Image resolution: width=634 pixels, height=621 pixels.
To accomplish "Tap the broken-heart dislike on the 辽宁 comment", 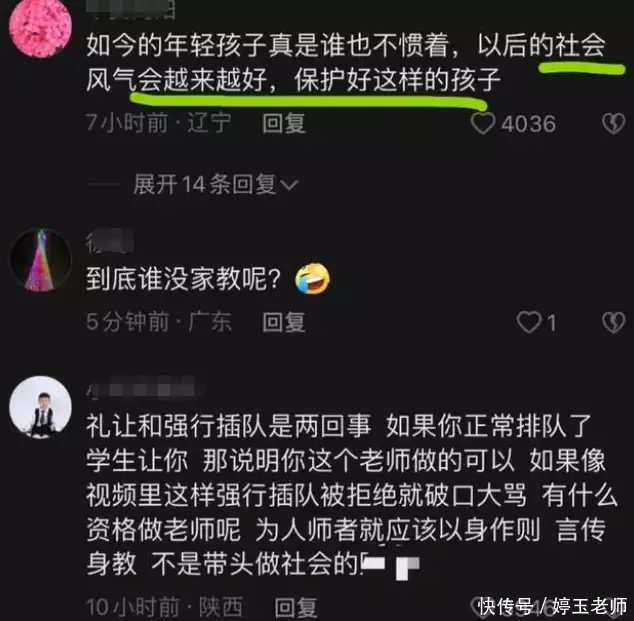I will point(614,124).
